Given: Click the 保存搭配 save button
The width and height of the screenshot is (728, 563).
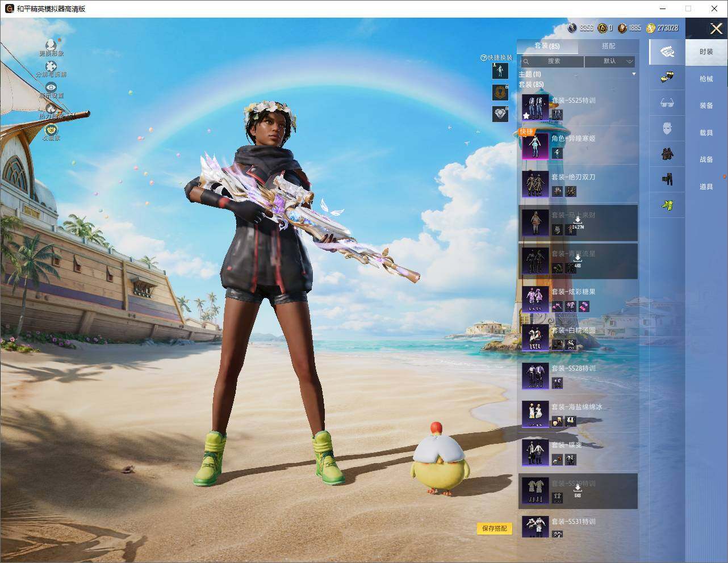Looking at the screenshot, I should click(495, 528).
